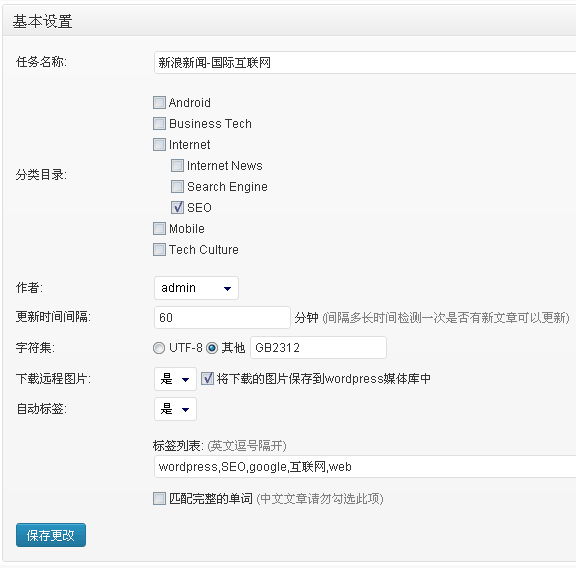Open the admin author dropdown
This screenshot has height=568, width=576.
point(196,288)
